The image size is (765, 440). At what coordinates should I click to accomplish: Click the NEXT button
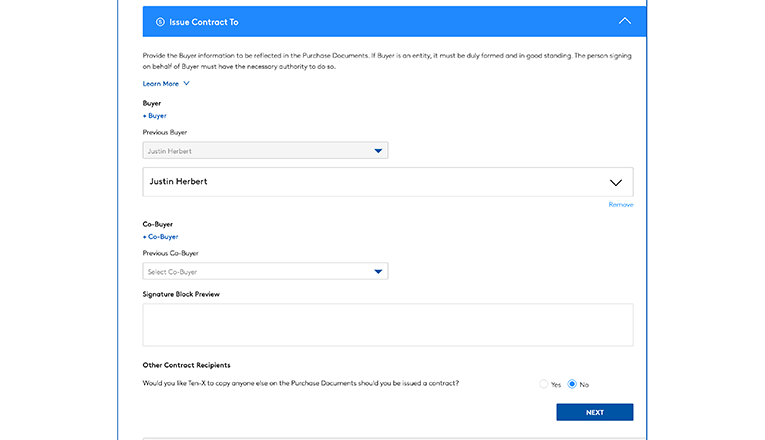pos(595,412)
